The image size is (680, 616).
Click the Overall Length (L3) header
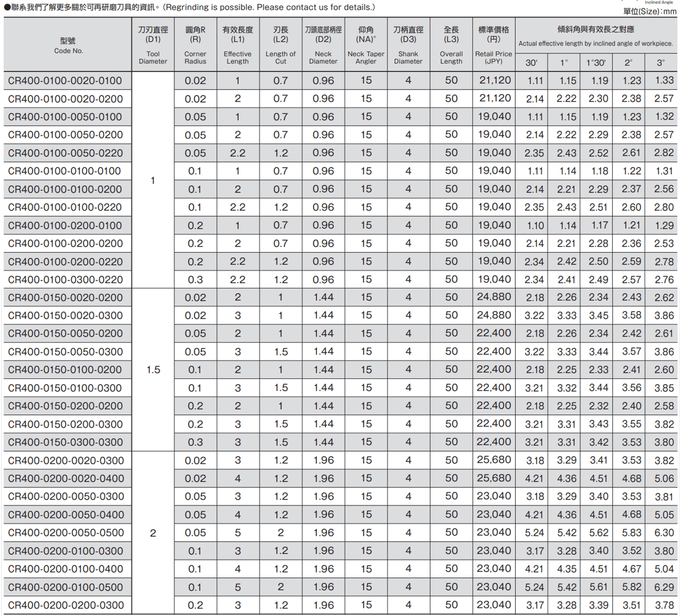[451, 45]
